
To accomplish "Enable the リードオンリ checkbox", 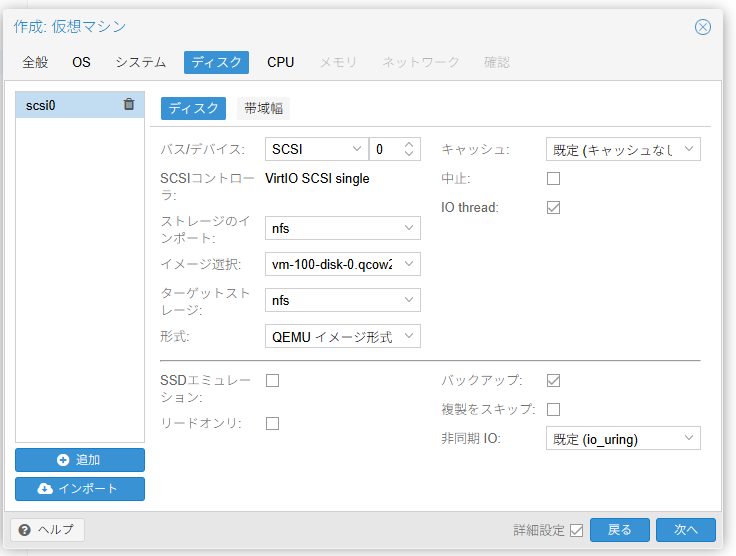I will point(272,423).
